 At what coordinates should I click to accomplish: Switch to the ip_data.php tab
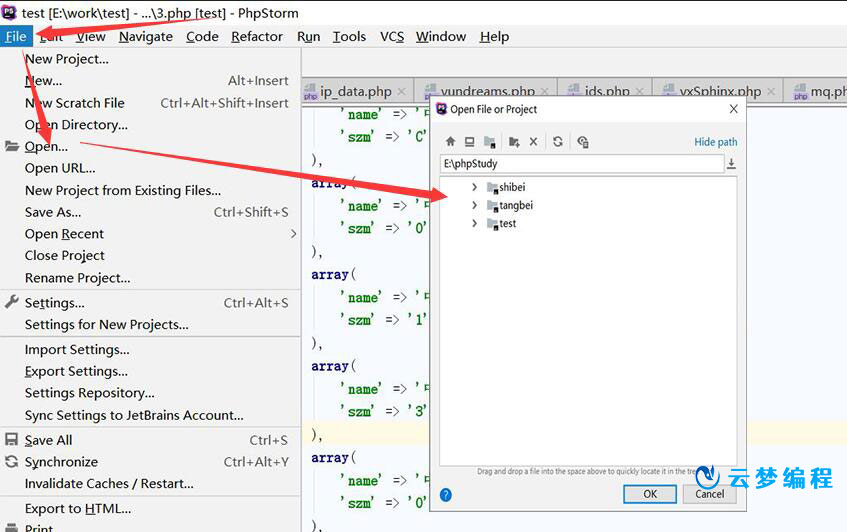(x=355, y=91)
